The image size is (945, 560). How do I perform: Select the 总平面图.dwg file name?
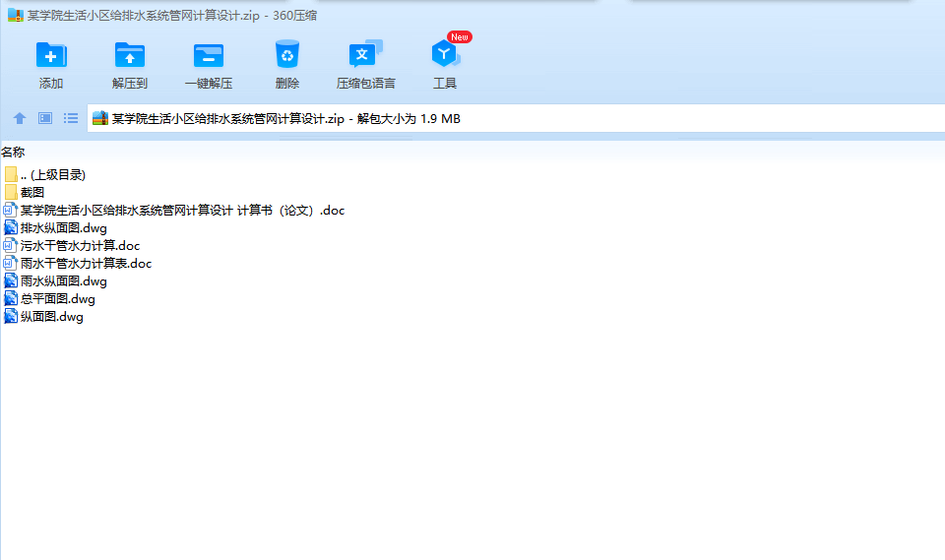point(58,299)
